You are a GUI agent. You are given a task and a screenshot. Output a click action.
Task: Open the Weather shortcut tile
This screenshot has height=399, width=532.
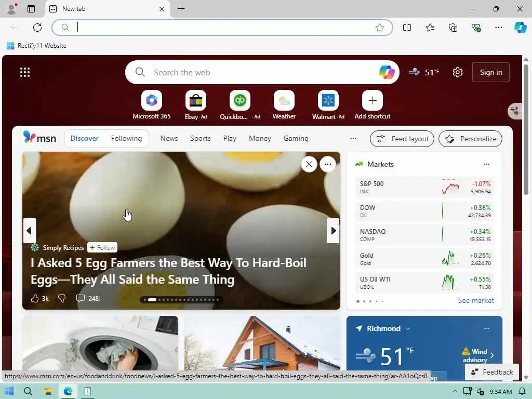284,105
